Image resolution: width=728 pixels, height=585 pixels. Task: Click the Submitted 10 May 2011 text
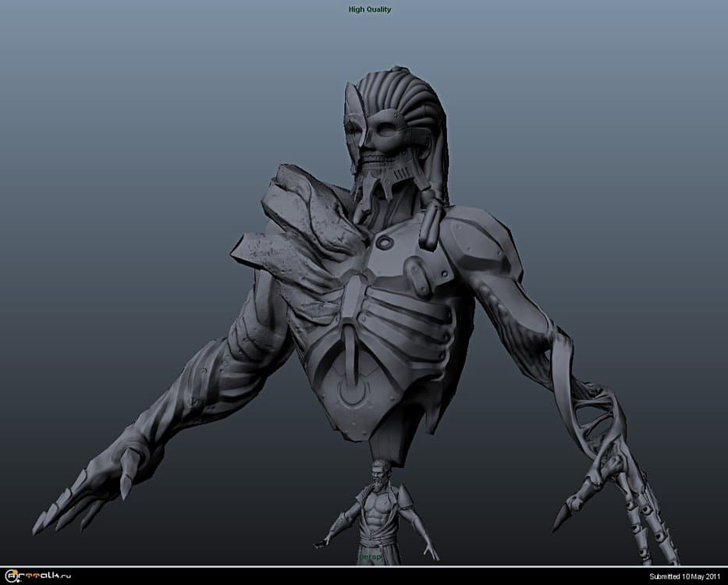pyautogui.click(x=685, y=576)
